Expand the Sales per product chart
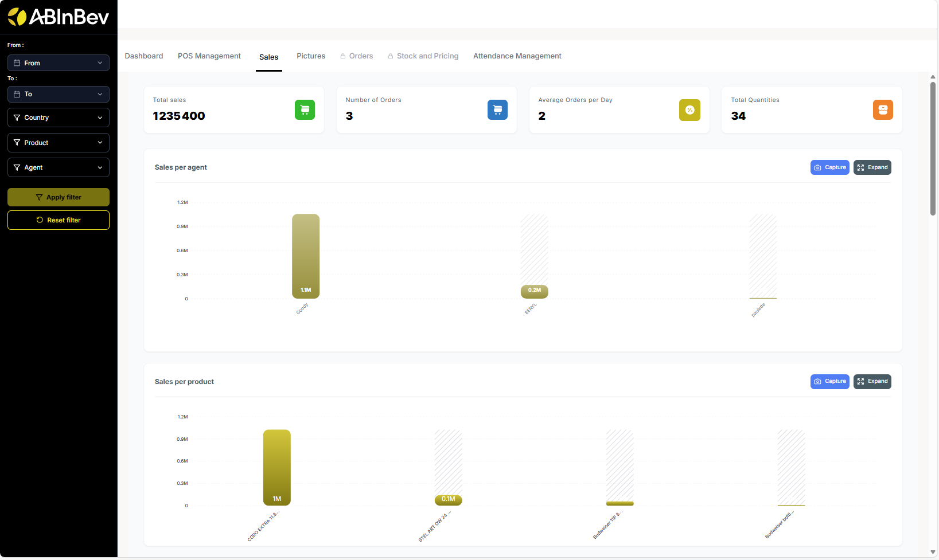The height and width of the screenshot is (560, 939). 872,382
